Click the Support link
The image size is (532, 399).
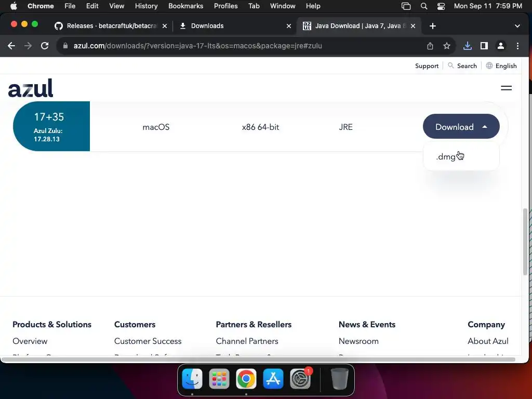click(427, 66)
